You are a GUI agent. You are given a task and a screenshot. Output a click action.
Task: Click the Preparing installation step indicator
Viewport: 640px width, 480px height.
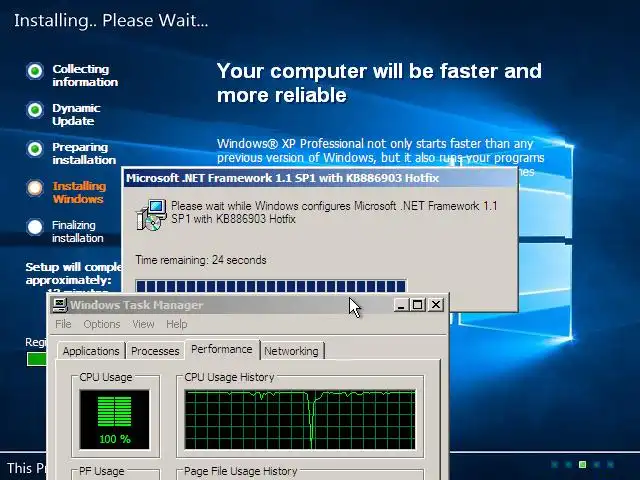[x=35, y=149]
